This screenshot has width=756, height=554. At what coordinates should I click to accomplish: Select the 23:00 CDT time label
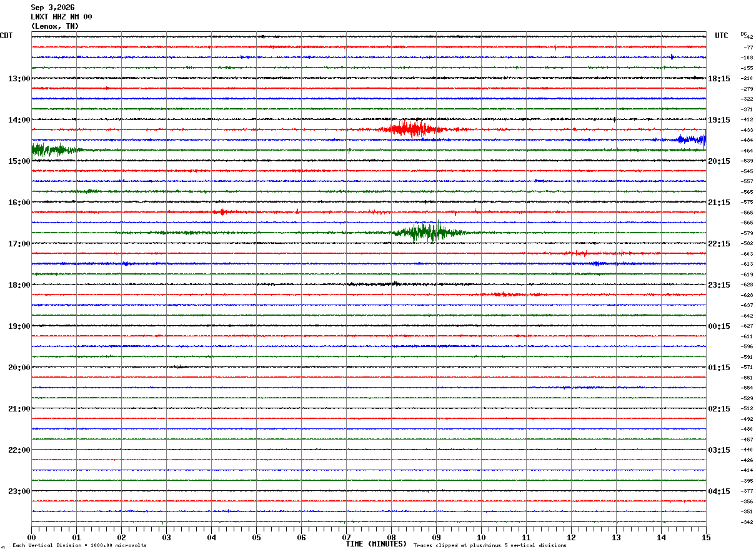pos(19,491)
